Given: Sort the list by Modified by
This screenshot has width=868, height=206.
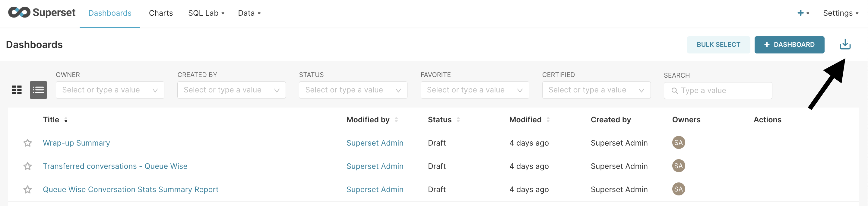Looking at the screenshot, I should click(x=396, y=120).
